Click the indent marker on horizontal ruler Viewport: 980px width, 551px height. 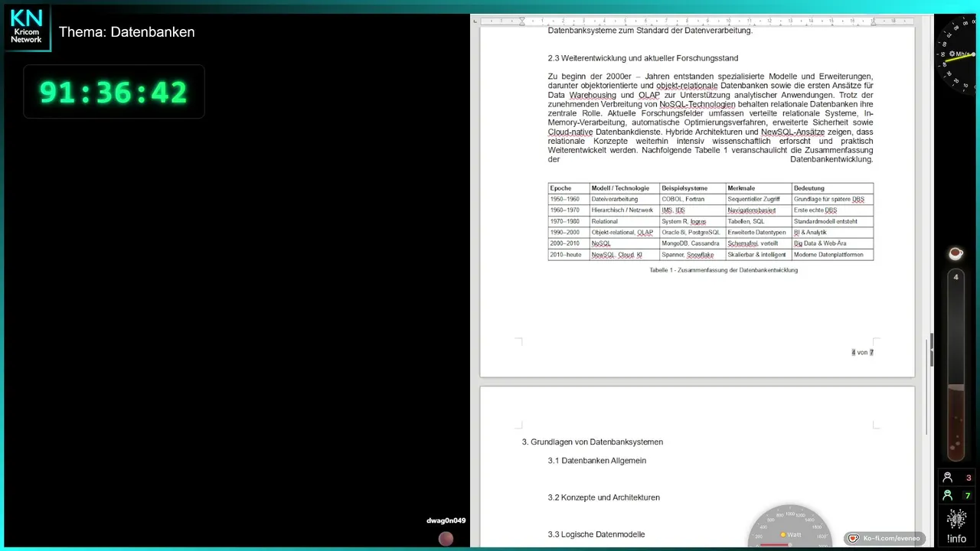pos(521,21)
